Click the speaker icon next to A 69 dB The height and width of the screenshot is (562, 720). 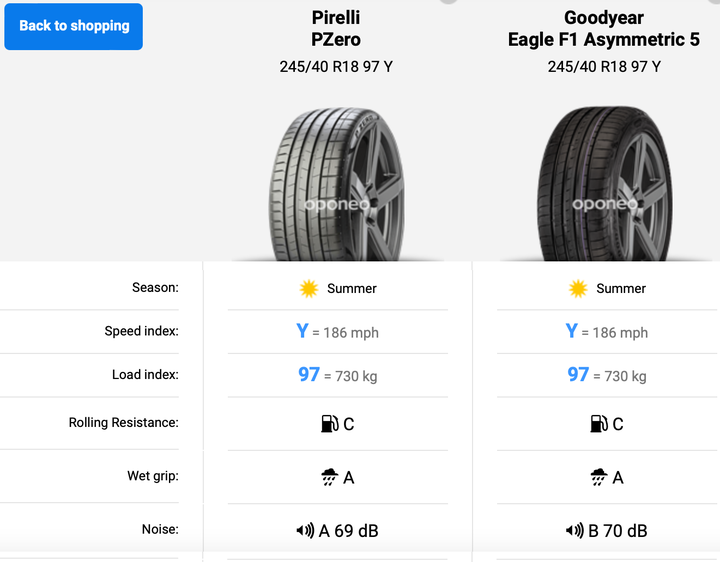pyautogui.click(x=305, y=531)
